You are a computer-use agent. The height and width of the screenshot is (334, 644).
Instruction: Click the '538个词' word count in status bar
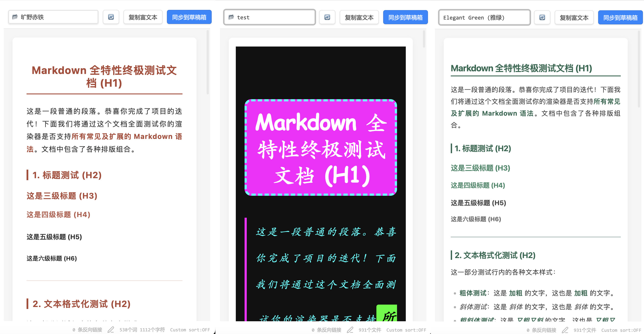point(128,330)
